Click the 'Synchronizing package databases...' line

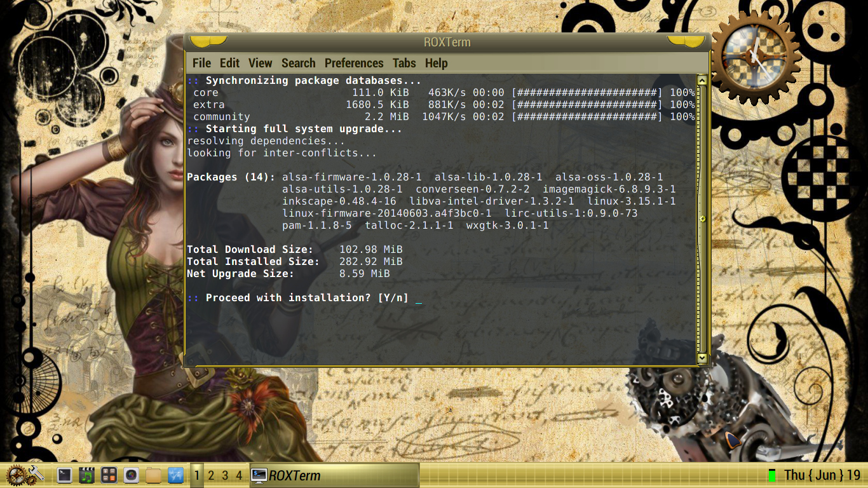click(304, 81)
